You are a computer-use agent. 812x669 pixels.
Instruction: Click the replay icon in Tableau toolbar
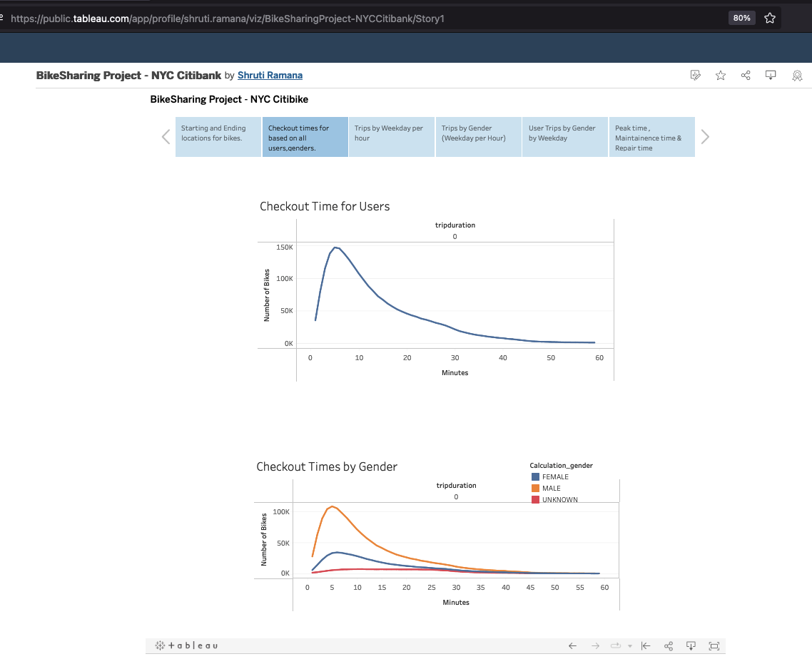[x=616, y=645]
